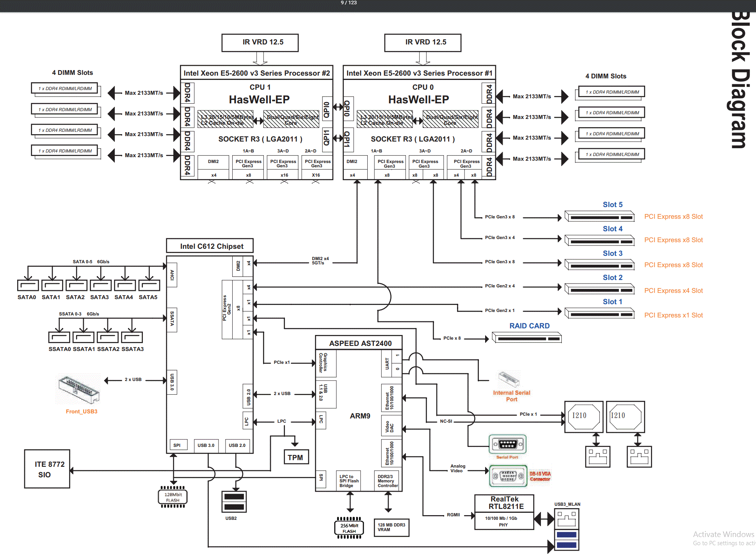Click the SATA 0-5 6Gb/s label
This screenshot has width=756, height=560.
click(91, 262)
